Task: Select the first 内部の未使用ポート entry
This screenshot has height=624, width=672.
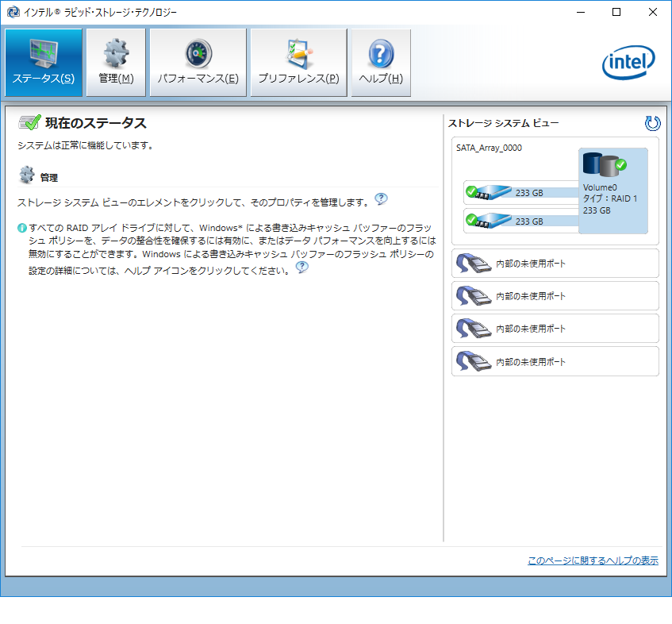Action: tap(555, 264)
